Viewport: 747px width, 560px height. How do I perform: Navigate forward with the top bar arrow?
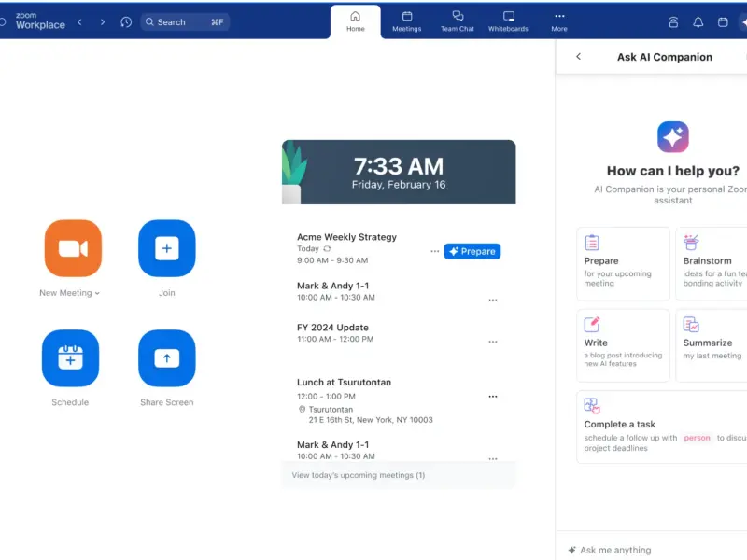click(103, 21)
